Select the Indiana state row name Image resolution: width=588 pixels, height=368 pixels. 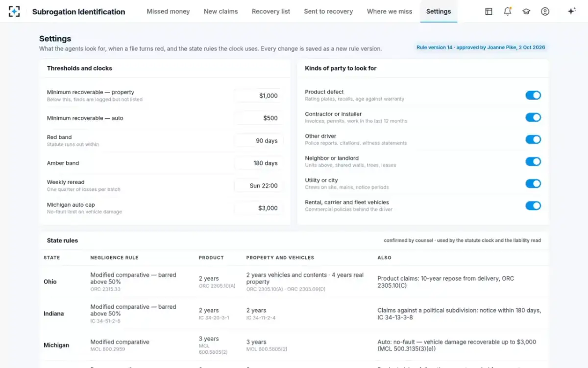53,314
